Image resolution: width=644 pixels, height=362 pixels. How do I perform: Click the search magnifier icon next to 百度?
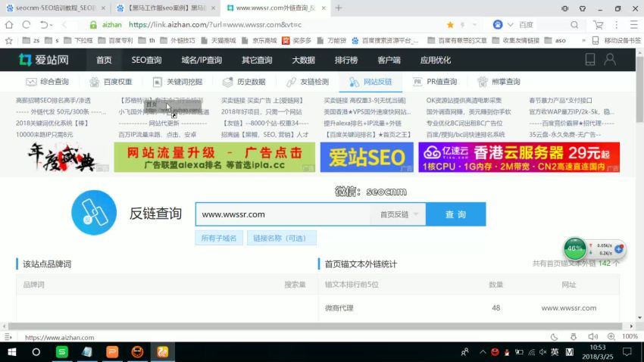[x=574, y=25]
